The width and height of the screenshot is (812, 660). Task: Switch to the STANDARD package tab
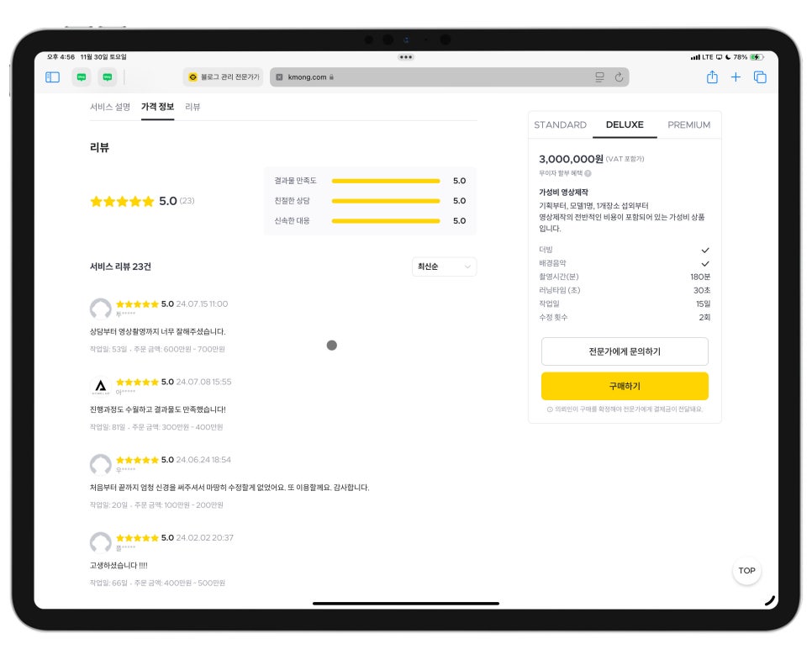pyautogui.click(x=561, y=124)
